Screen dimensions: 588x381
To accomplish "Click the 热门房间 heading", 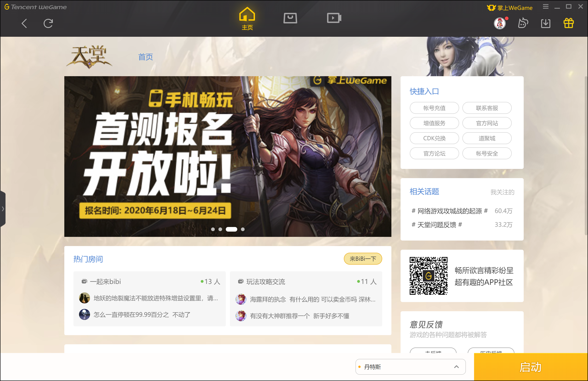I will (x=88, y=259).
